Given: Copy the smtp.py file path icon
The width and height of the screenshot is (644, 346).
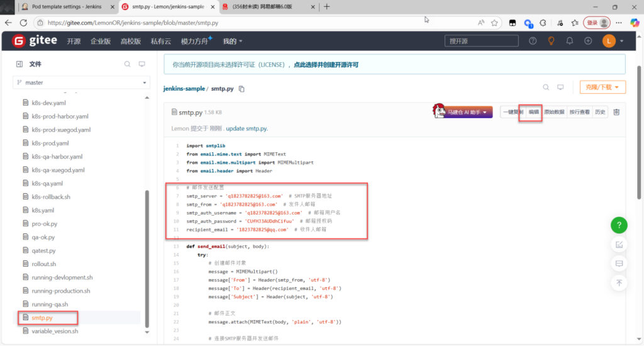Looking at the screenshot, I should click(x=241, y=89).
